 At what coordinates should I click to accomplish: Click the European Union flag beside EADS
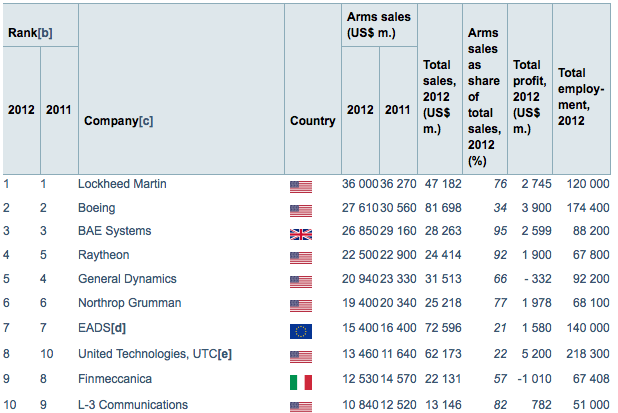(x=300, y=331)
